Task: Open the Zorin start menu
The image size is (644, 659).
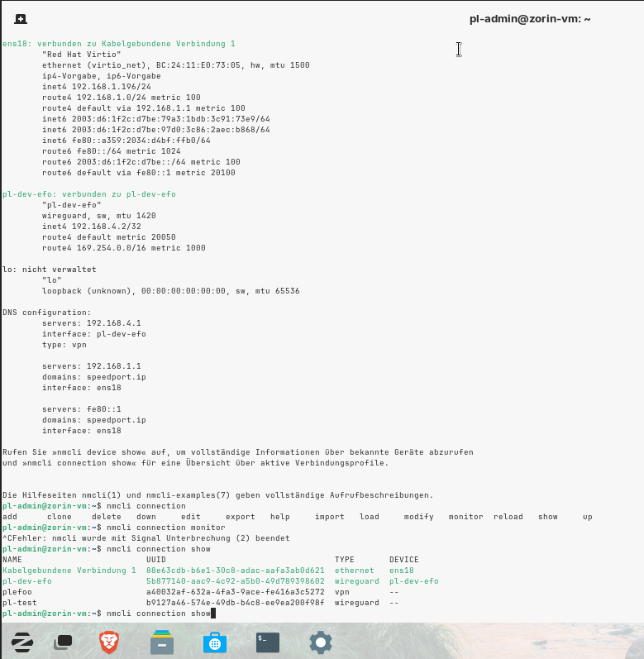Action: pyautogui.click(x=21, y=642)
